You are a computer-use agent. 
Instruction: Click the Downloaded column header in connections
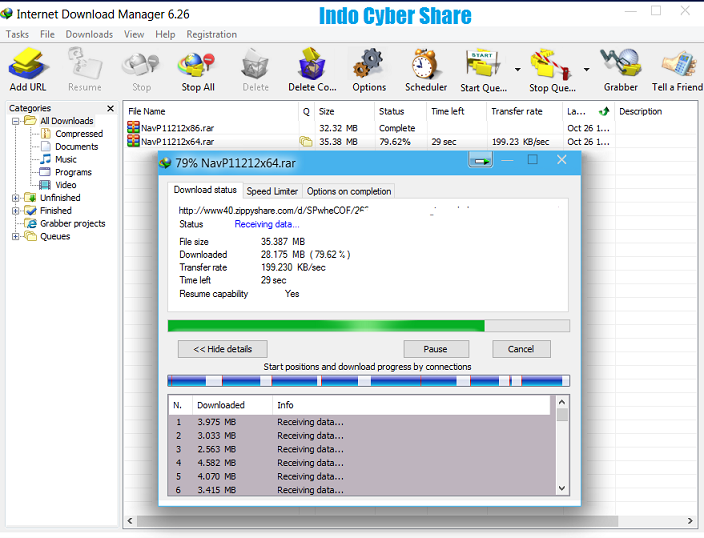point(232,405)
